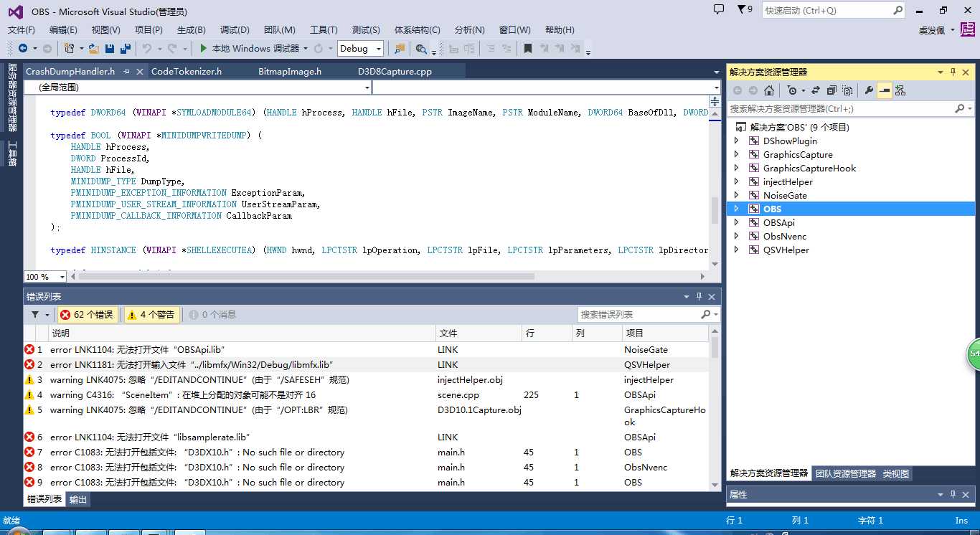Switch to the D3D8Capture.cpp tab
The width and height of the screenshot is (980, 535).
[x=395, y=72]
